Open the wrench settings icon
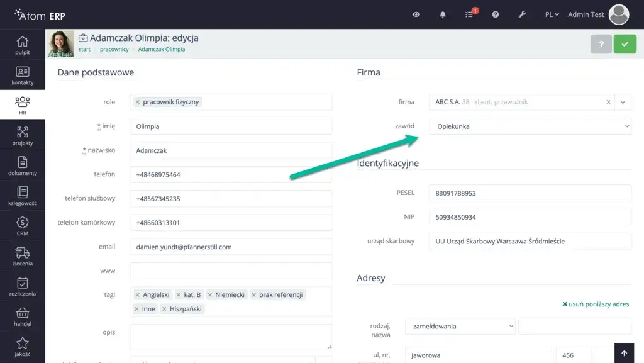Image resolution: width=644 pixels, height=363 pixels. 522,14
